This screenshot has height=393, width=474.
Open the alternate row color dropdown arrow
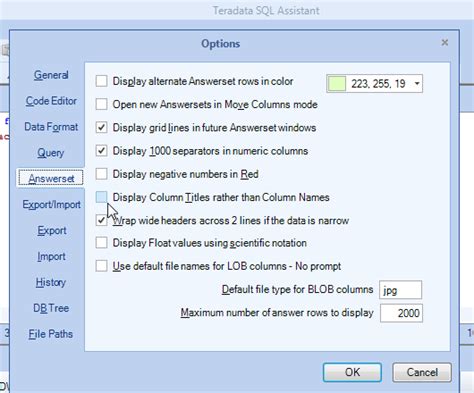(x=417, y=83)
